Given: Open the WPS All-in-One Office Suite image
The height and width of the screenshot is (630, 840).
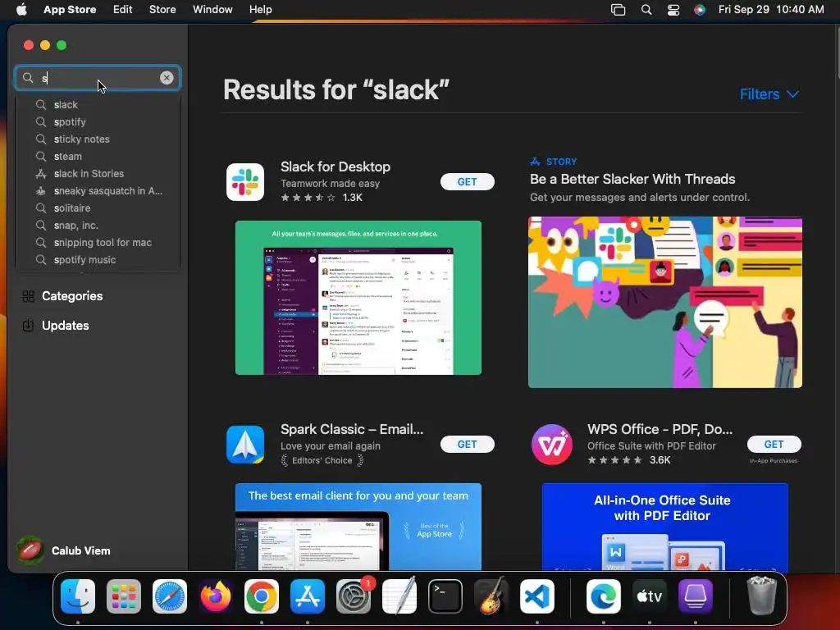Looking at the screenshot, I should tap(664, 527).
